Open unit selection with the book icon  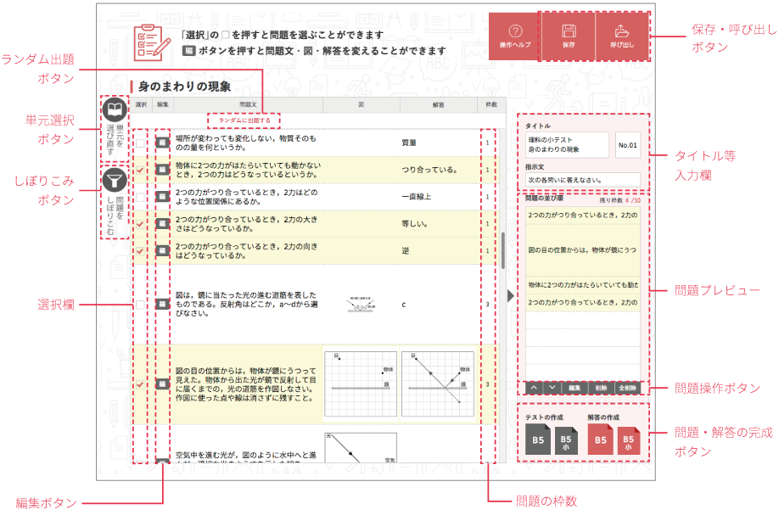(114, 110)
